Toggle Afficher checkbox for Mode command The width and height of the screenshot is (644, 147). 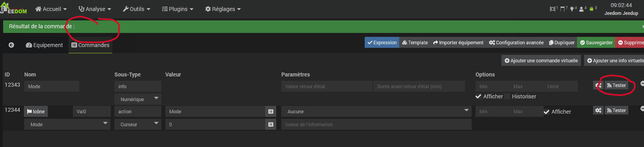478,96
